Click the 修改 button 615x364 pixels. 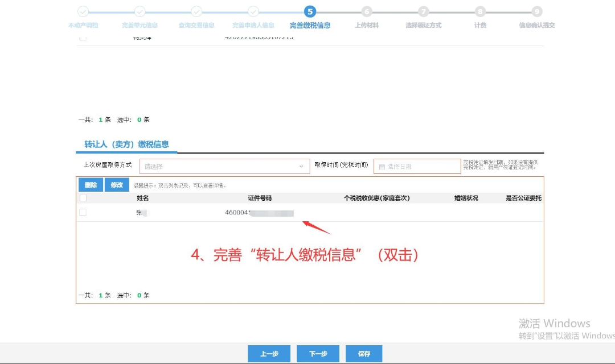(x=116, y=185)
